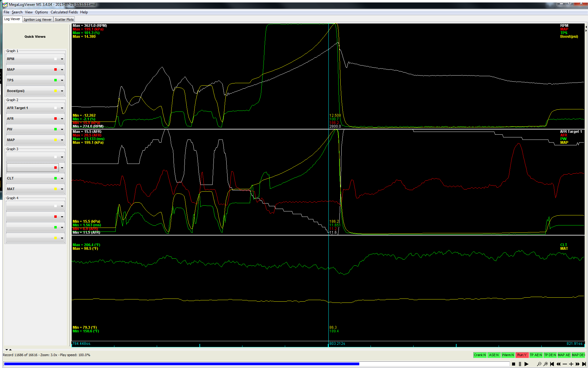
Task: Click the pause playback icon
Action: (x=520, y=364)
